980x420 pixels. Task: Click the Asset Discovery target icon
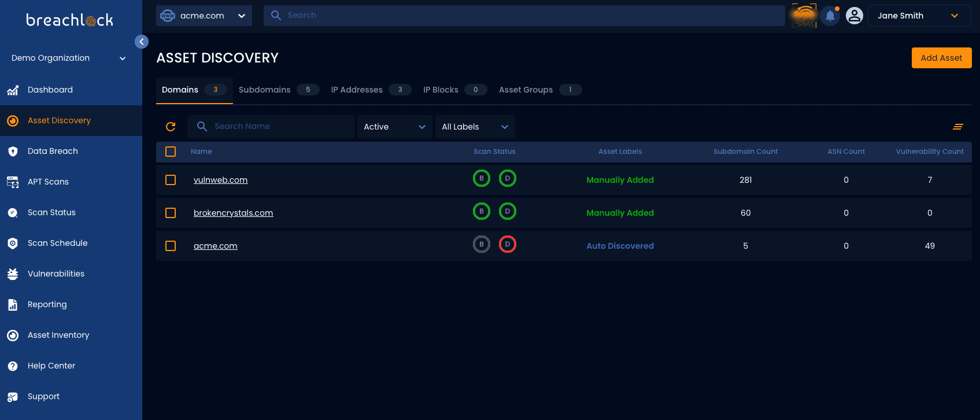[x=13, y=121]
